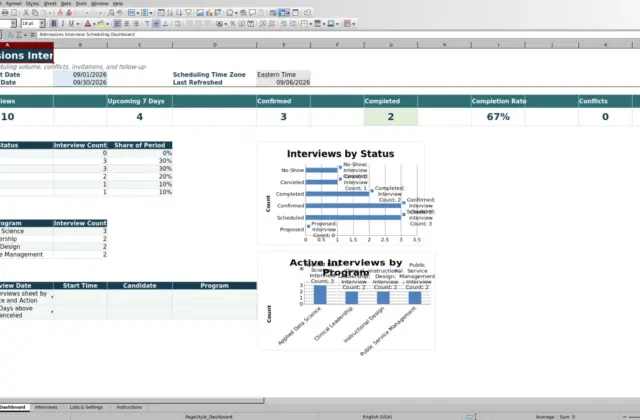Open the Conditional Formatting dropdown arrow
The width and height of the screenshot is (640, 420).
pyautogui.click(x=353, y=24)
